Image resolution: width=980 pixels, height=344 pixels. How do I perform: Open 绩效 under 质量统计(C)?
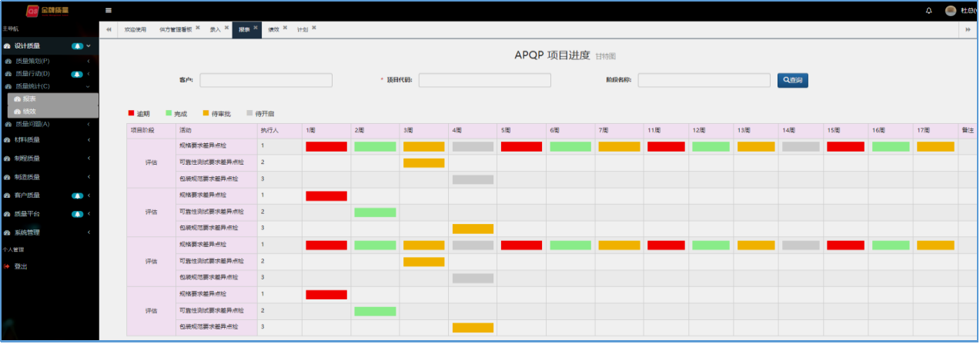29,112
